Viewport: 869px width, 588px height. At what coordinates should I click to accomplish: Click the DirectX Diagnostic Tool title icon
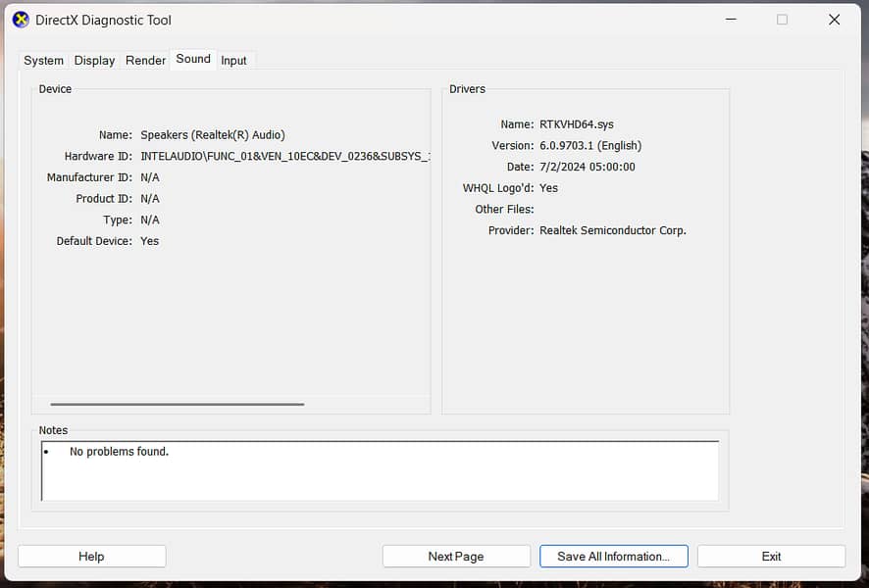coord(21,20)
